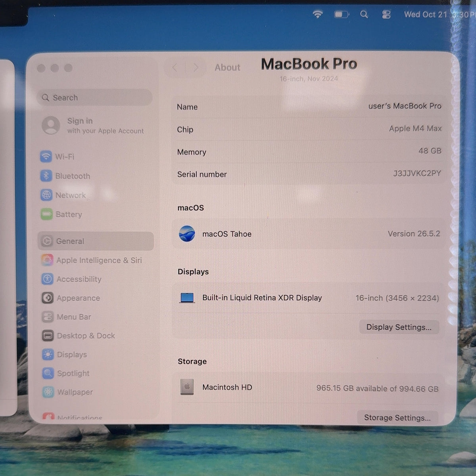Click the Display Settings button
Image resolution: width=476 pixels, height=476 pixels.
pyautogui.click(x=399, y=327)
